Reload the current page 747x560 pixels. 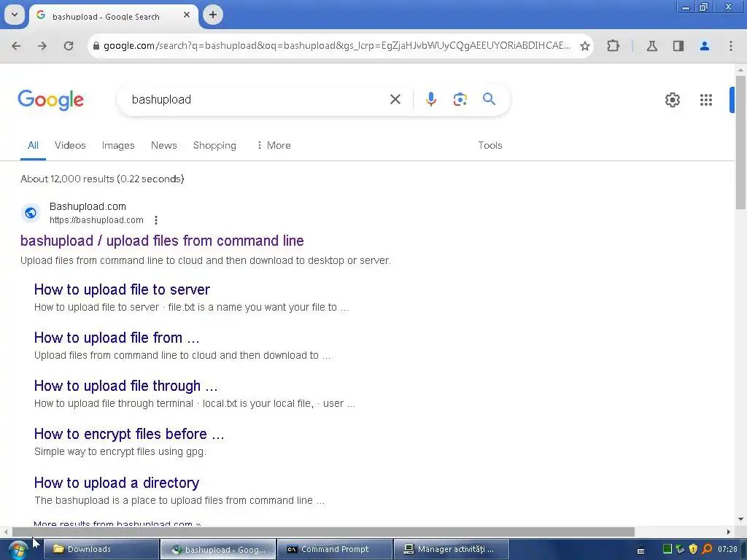point(69,46)
